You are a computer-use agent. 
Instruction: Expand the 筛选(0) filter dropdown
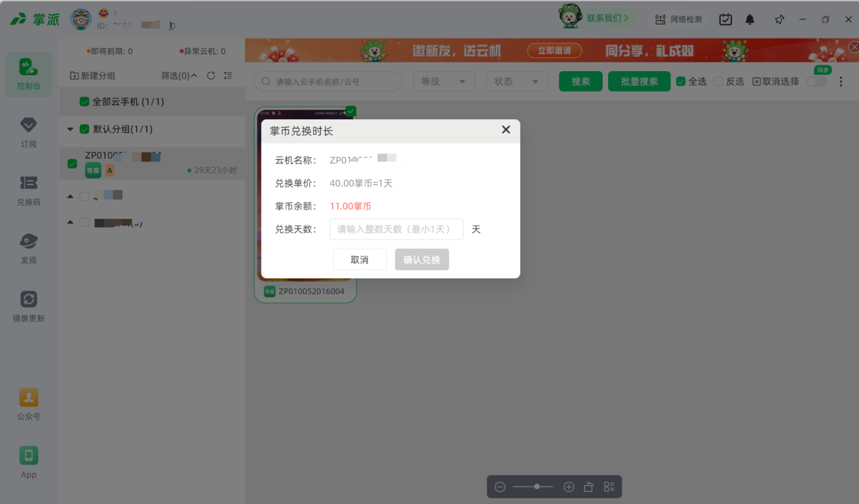coord(179,76)
